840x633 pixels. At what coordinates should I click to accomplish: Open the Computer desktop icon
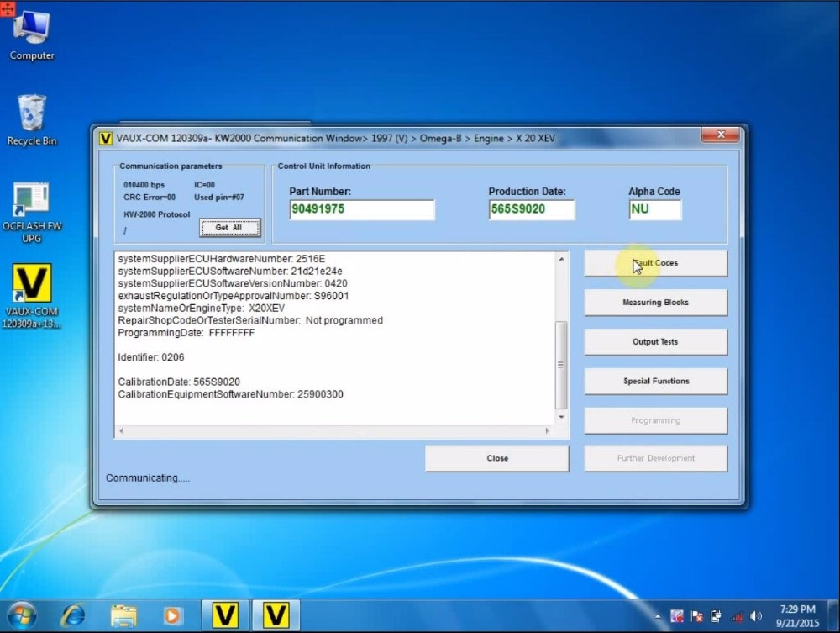coord(32,35)
